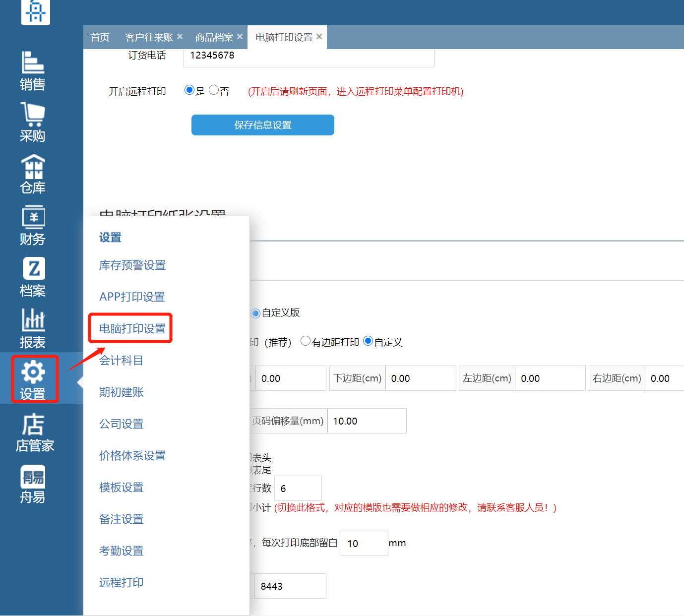Viewport: 684px width, 616px height.
Task: Open 期初建账 from settings menu
Action: (122, 392)
